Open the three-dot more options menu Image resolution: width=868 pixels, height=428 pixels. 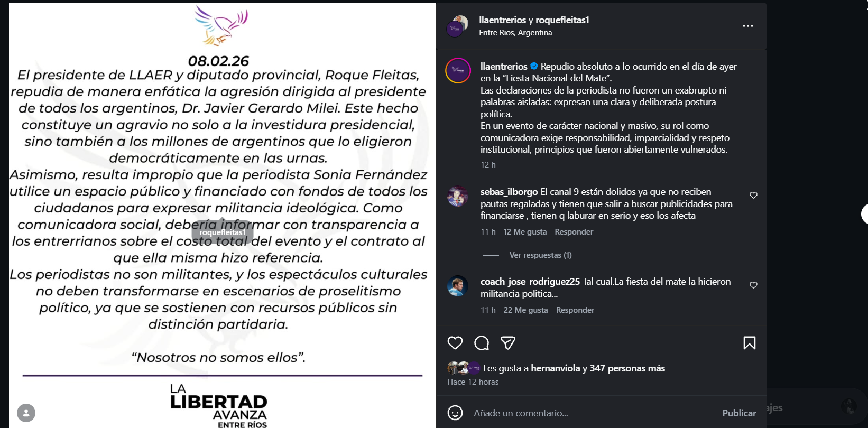tap(747, 26)
